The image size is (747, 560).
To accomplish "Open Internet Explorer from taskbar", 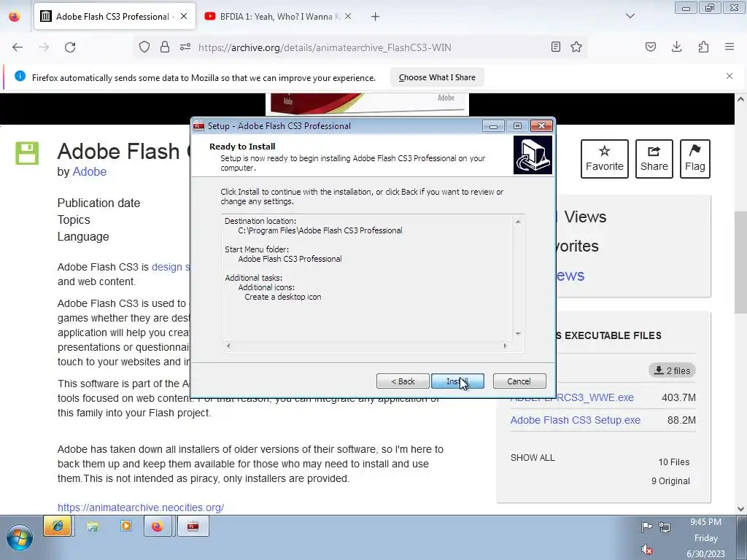I will (x=58, y=526).
